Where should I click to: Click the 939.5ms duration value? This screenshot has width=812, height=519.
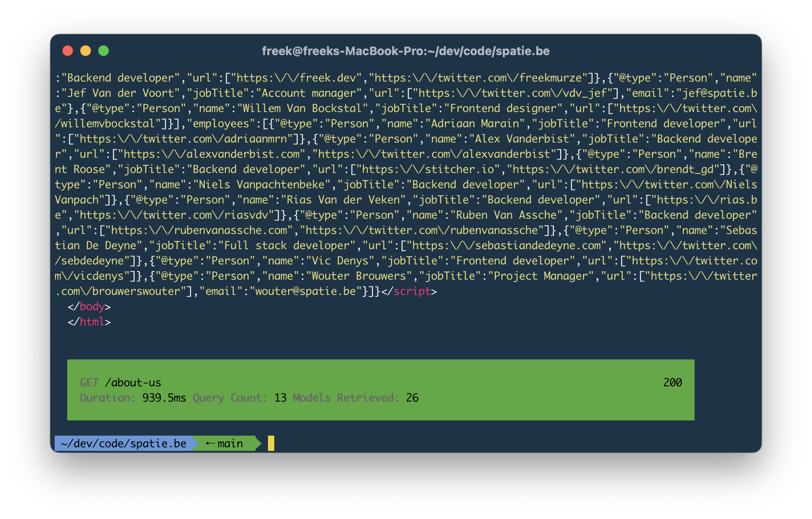coord(164,398)
